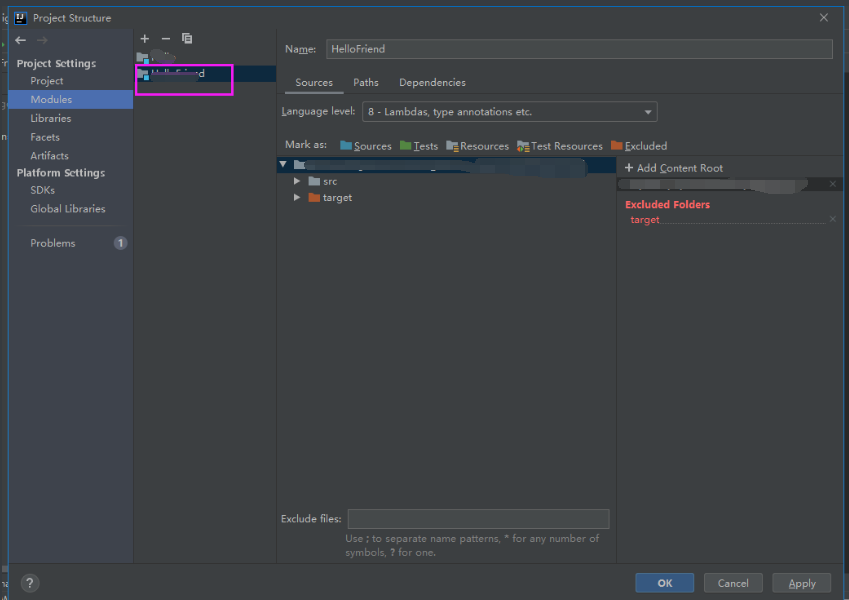The width and height of the screenshot is (849, 600).
Task: Switch to the Dependencies tab
Action: [432, 82]
